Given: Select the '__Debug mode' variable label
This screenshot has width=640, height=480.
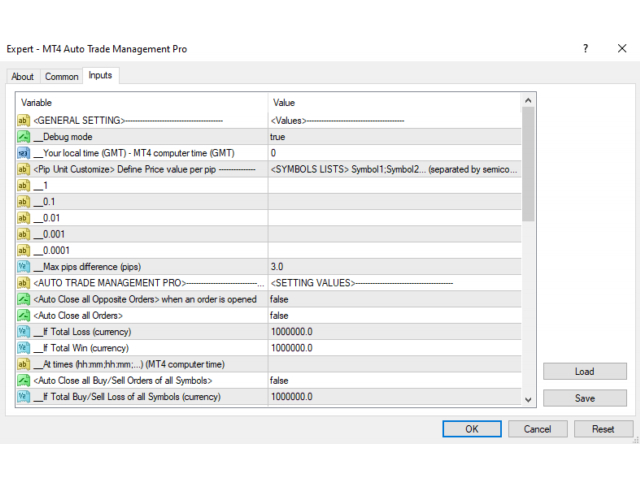Looking at the screenshot, I should tap(63, 137).
